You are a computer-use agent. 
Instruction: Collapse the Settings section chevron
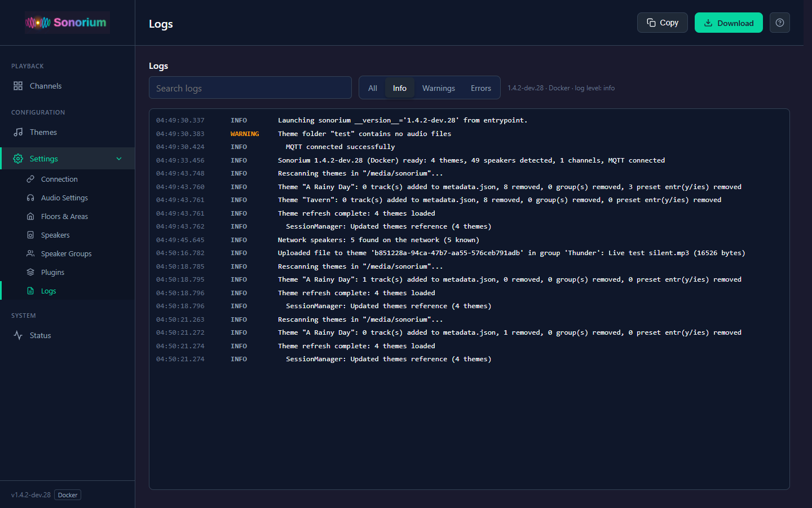click(x=119, y=159)
